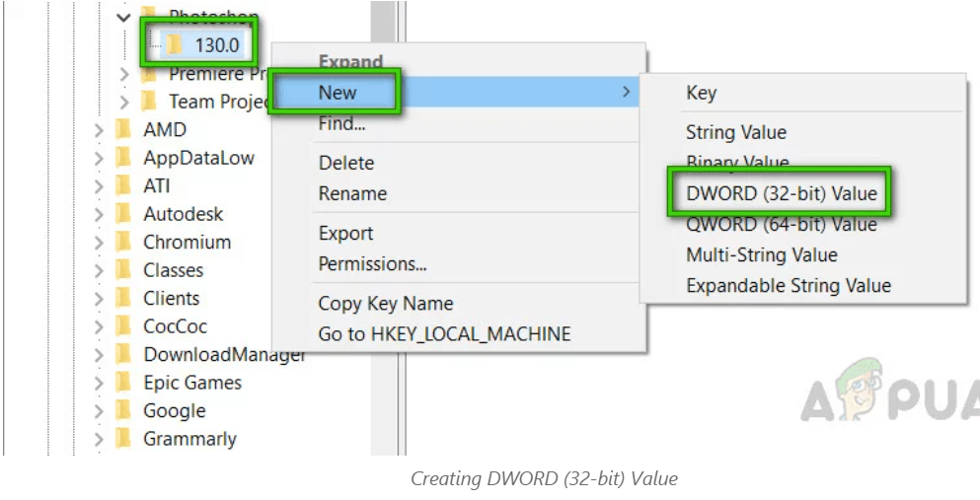Click the Team Projects folder icon

149,102
